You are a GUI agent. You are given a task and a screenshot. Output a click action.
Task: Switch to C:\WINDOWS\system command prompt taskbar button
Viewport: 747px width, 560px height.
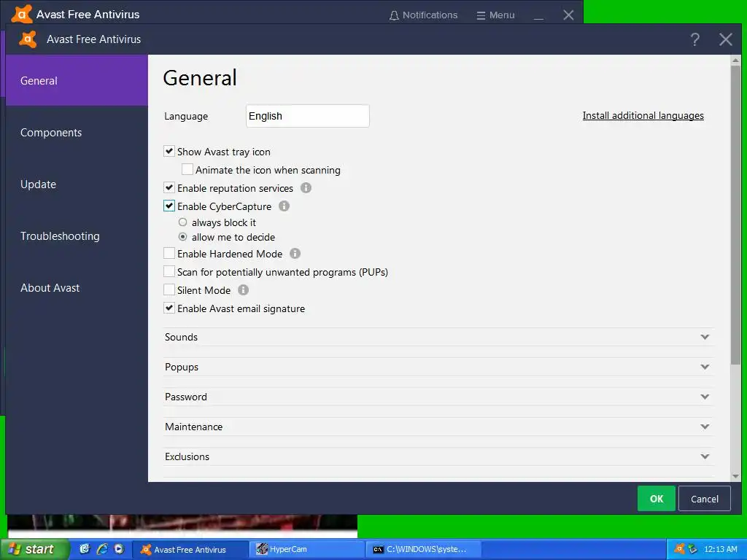424,549
